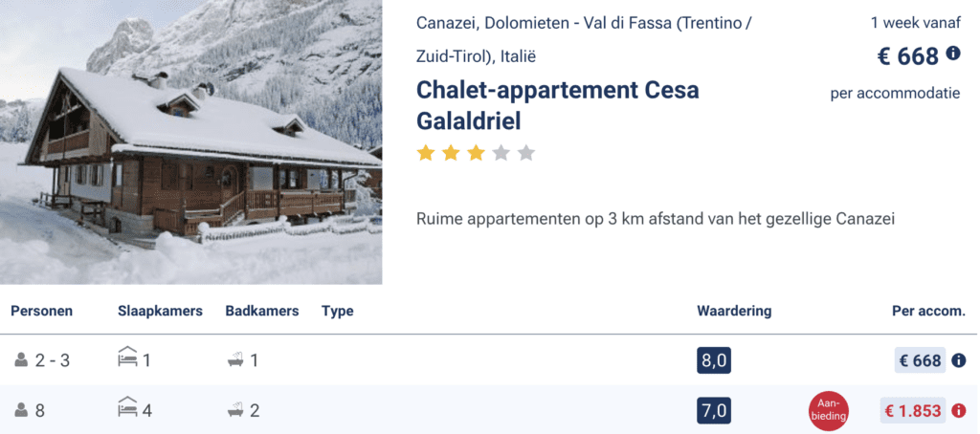
Task: Click the bed icon in the 4-bedroom row
Action: [x=127, y=411]
